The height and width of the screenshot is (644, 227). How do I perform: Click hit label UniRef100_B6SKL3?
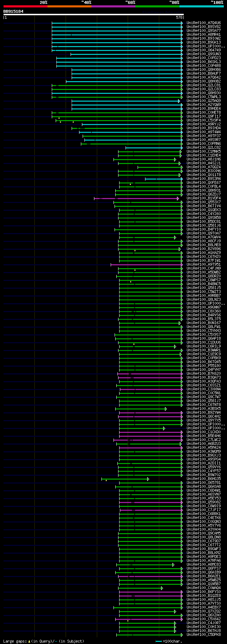pos(204,62)
